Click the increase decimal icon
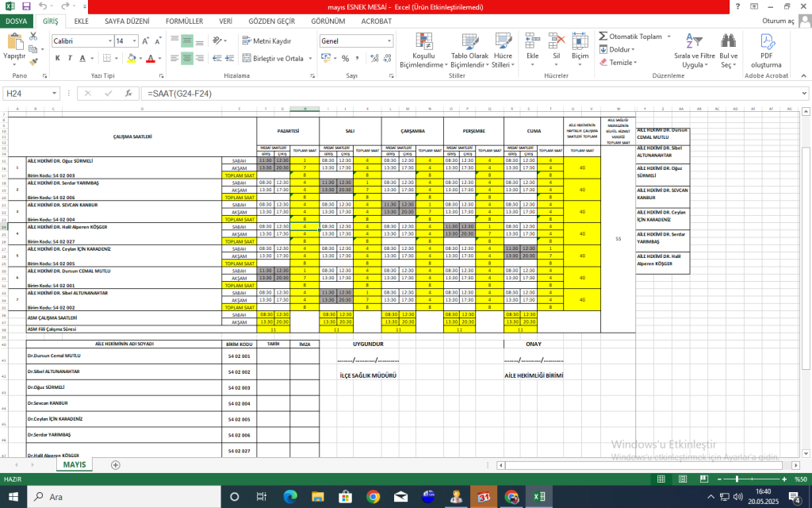 coord(374,58)
